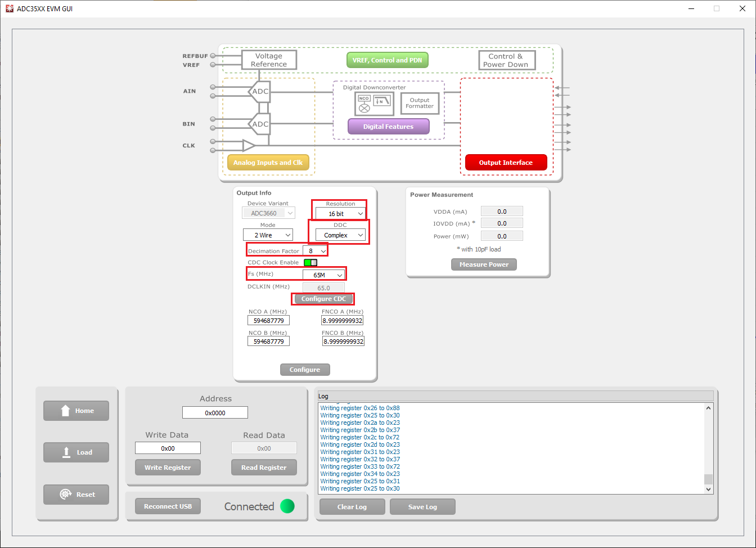Click the Load button with upload icon
Screen dimensions: 756x548
pyautogui.click(x=76, y=452)
